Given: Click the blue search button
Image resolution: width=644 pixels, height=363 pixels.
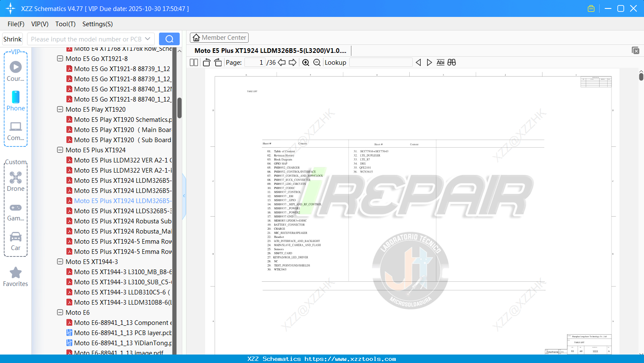Looking at the screenshot, I should (169, 39).
